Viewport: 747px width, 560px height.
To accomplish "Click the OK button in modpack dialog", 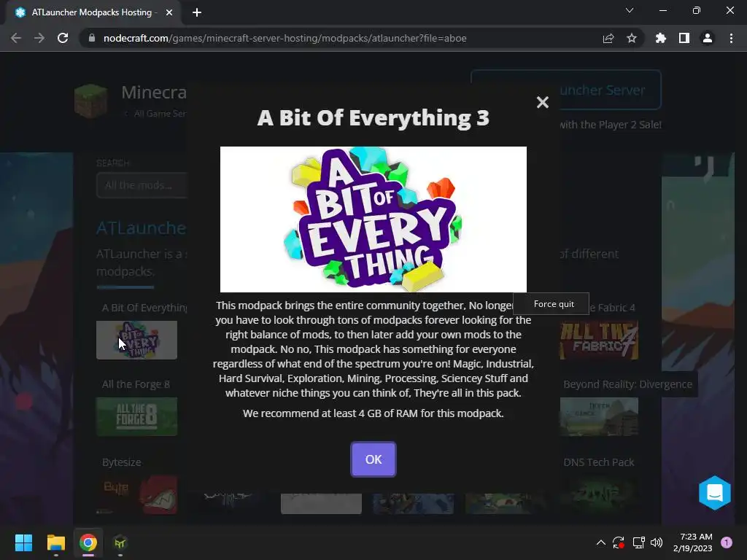I will point(373,459).
